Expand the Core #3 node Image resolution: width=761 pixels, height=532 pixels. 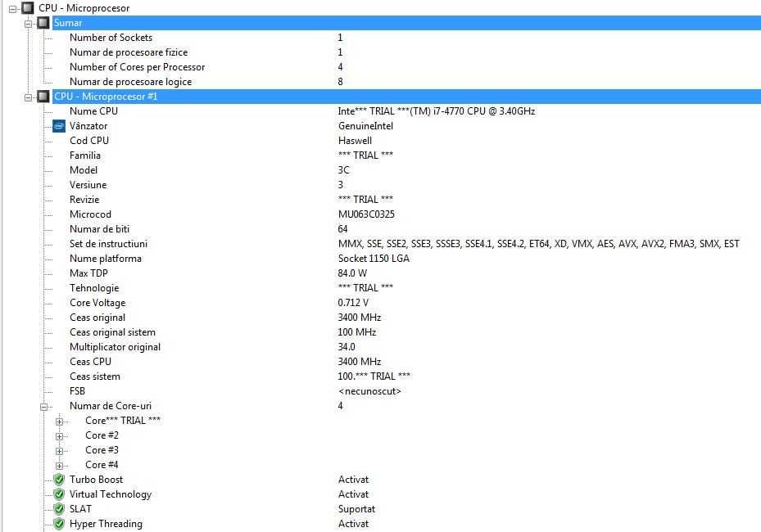(x=59, y=451)
